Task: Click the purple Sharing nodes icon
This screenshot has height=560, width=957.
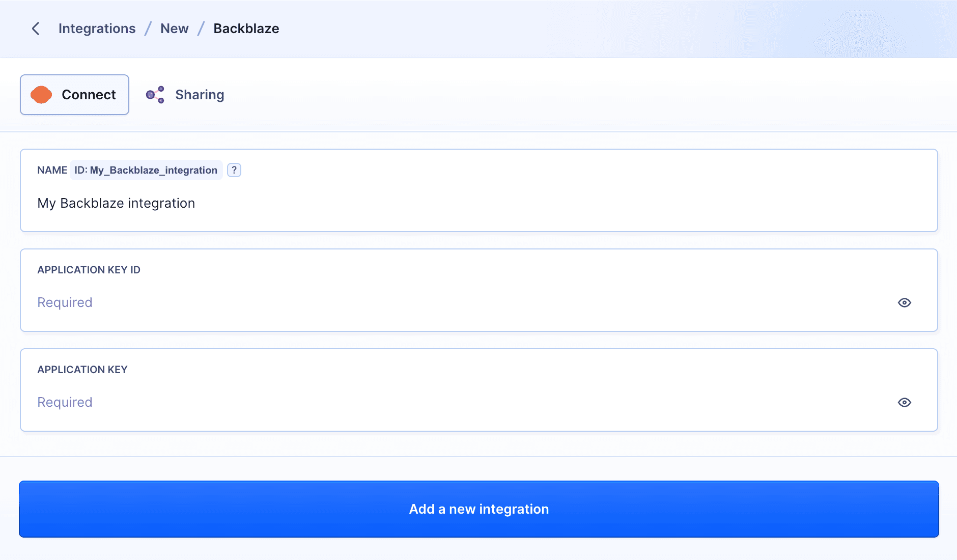Action: click(155, 95)
